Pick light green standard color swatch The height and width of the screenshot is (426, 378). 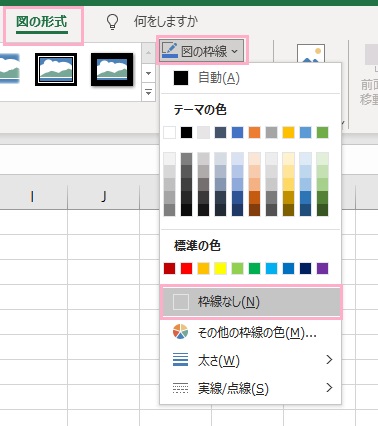pos(237,268)
